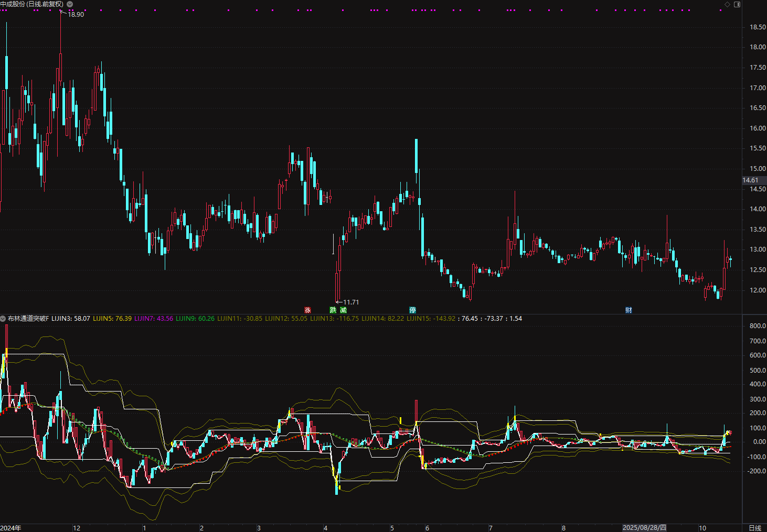Click the LIJIN9 green legend value

pyautogui.click(x=195, y=319)
